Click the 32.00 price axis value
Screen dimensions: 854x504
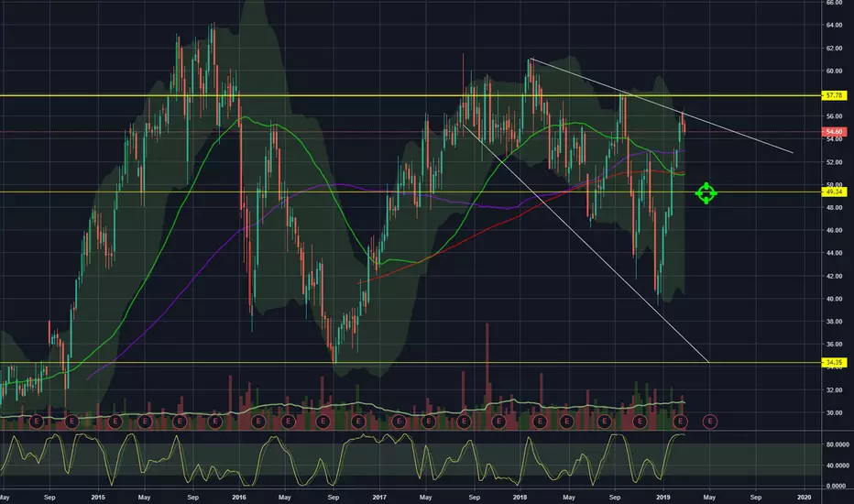pyautogui.click(x=834, y=390)
